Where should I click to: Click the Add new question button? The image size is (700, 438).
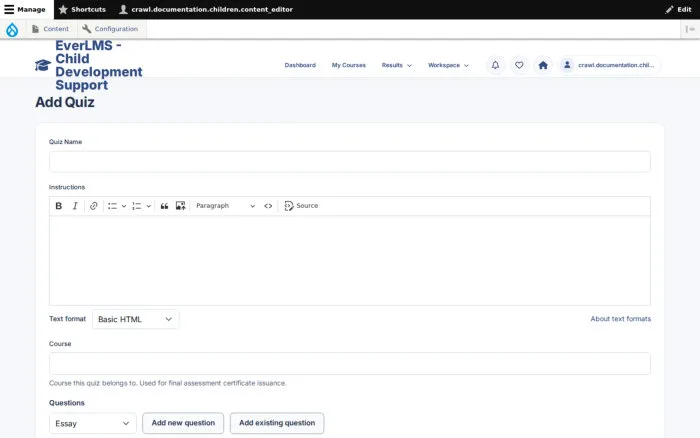click(x=183, y=423)
